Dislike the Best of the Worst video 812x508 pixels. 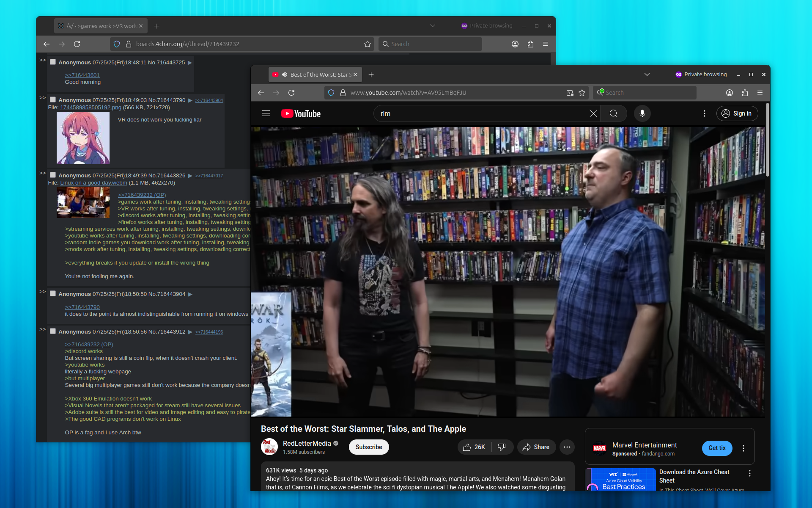pyautogui.click(x=502, y=447)
